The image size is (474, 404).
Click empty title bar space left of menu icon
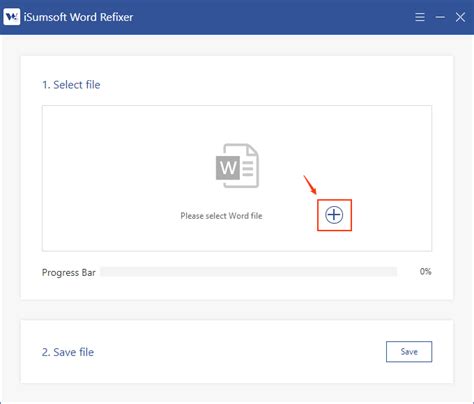click(x=273, y=17)
